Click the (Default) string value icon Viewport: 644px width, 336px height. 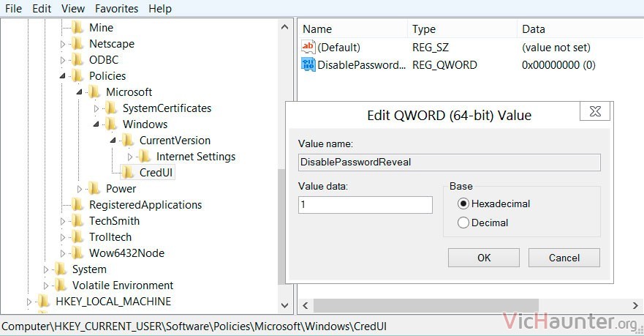pos(308,47)
